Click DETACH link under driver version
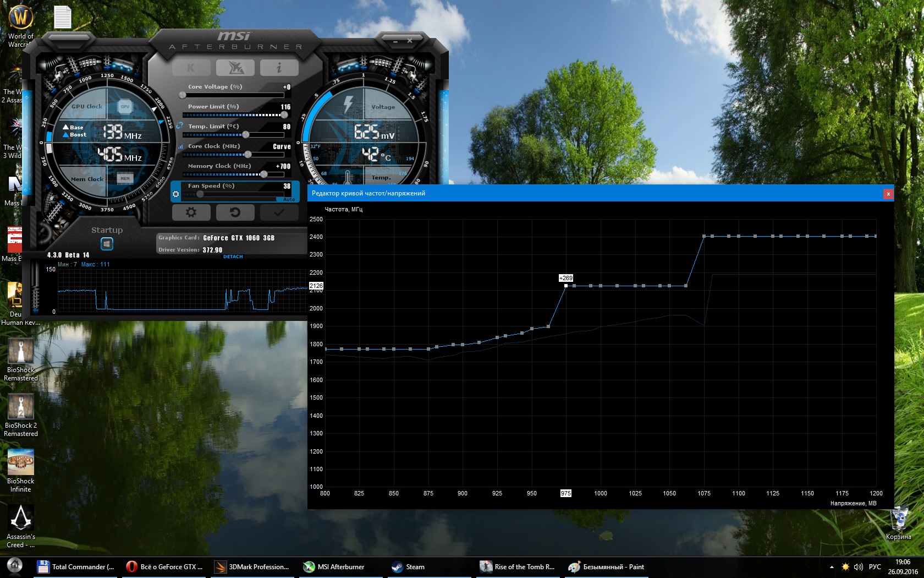This screenshot has height=578, width=924. pos(233,257)
